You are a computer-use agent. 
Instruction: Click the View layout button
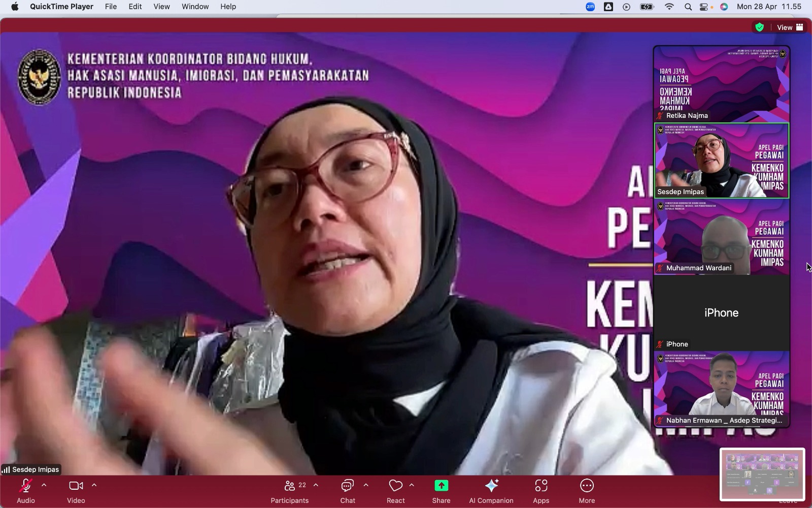[x=790, y=27]
